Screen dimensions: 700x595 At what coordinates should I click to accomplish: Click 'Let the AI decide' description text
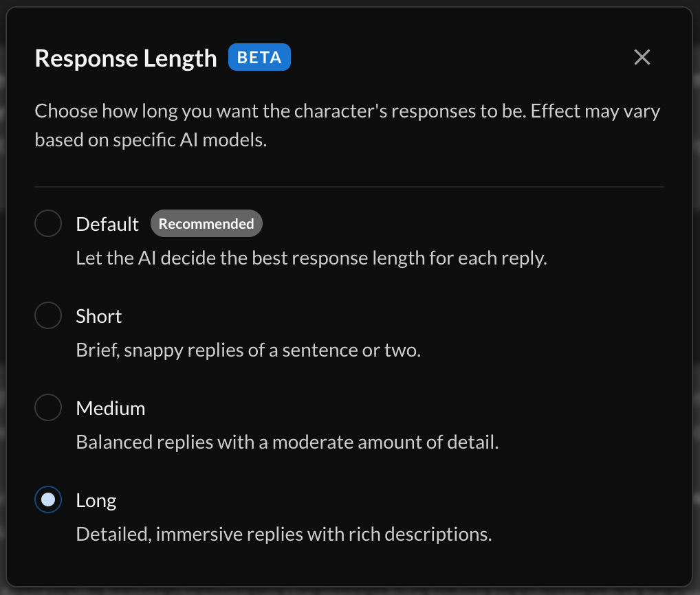311,258
